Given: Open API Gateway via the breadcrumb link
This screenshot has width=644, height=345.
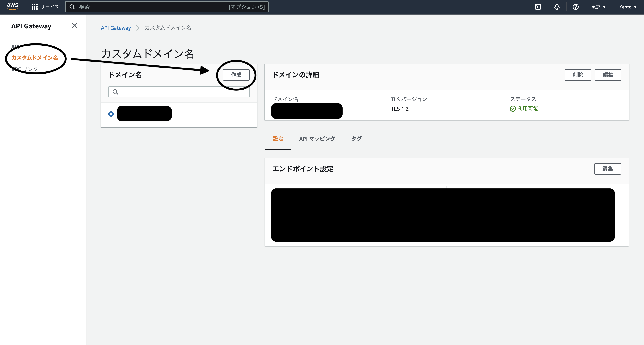Looking at the screenshot, I should tap(116, 28).
